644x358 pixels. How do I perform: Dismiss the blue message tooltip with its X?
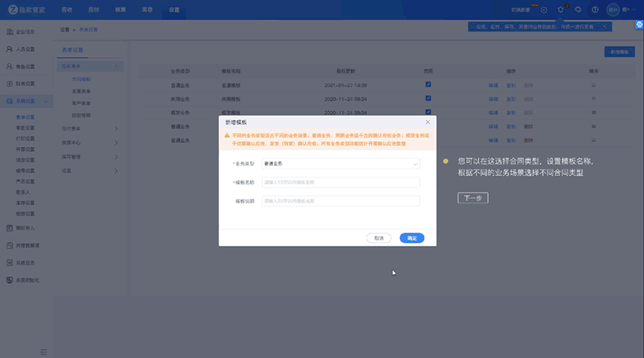605,27
